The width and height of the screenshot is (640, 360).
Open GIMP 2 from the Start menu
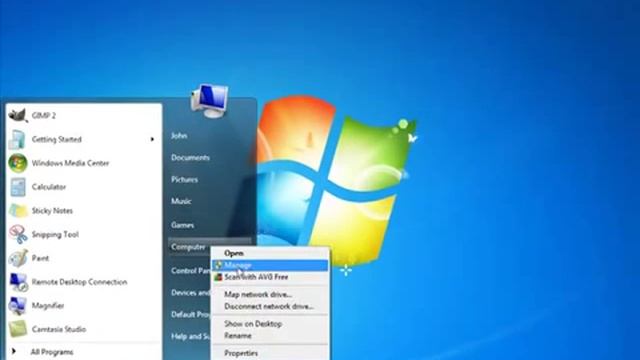pyautogui.click(x=84, y=116)
